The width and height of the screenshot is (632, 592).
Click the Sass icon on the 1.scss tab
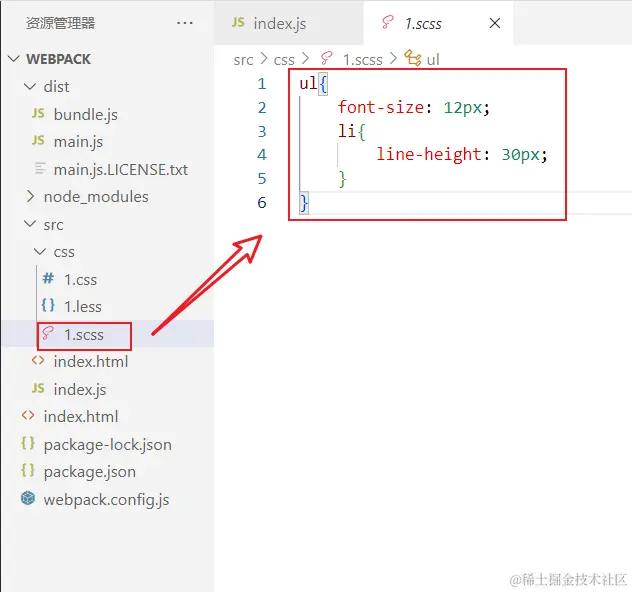pos(387,22)
